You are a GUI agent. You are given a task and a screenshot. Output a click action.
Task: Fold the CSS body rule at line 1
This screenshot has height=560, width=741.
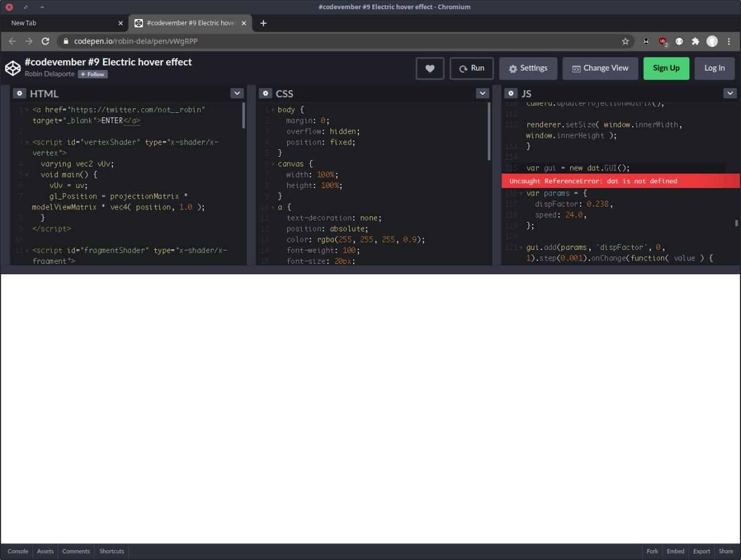[273, 110]
